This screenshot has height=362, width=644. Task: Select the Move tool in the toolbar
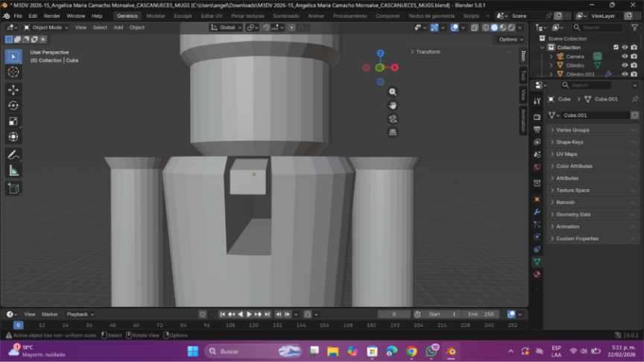coord(13,89)
